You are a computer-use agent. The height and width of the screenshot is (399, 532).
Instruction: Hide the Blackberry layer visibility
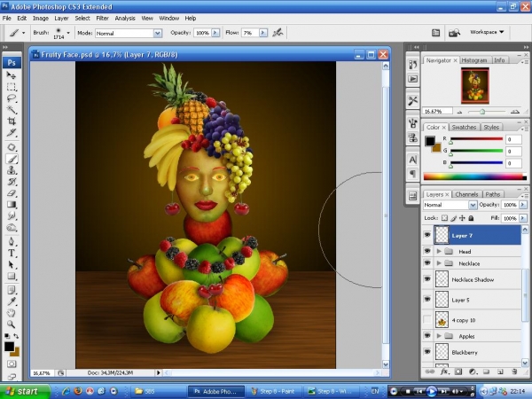427,352
